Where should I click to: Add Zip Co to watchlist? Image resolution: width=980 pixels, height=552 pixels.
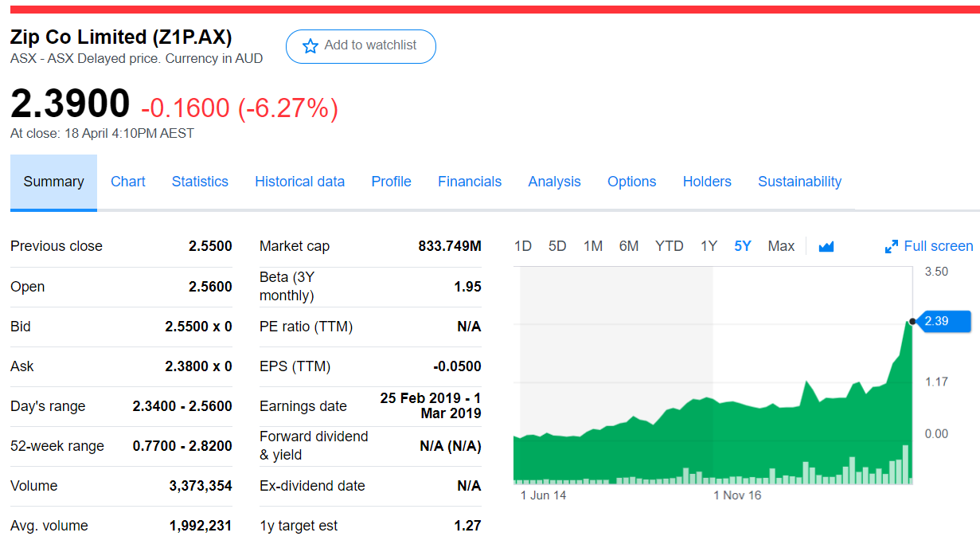click(361, 46)
